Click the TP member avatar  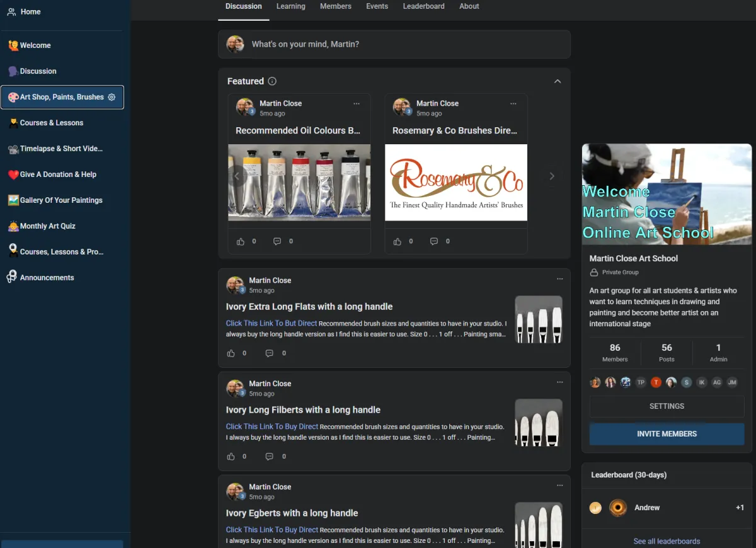[x=641, y=382]
